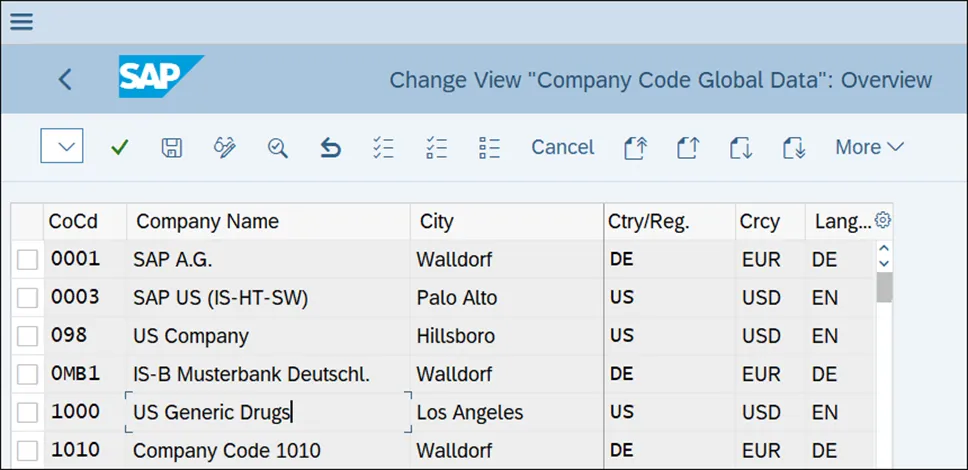This screenshot has width=968, height=470.
Task: Click the magnifier details icon
Action: (277, 148)
